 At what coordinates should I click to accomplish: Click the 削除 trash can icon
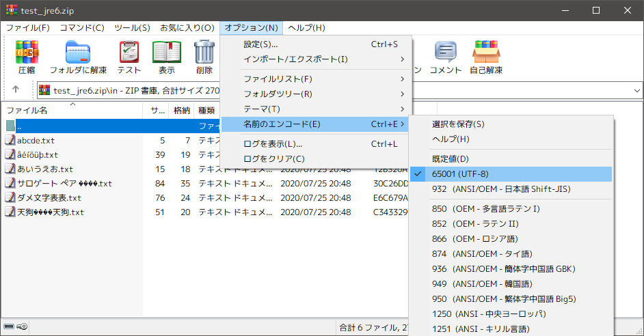coord(204,52)
